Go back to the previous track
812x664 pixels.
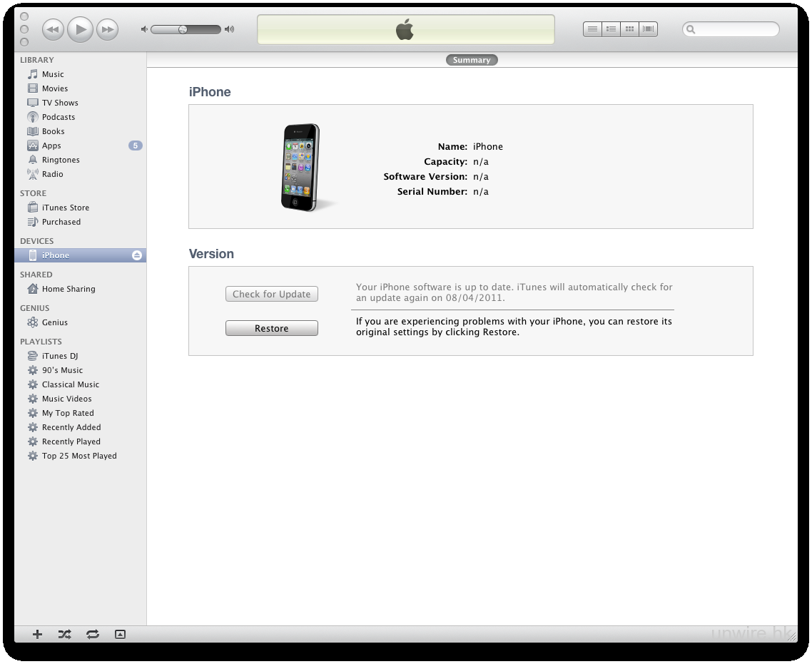(54, 29)
